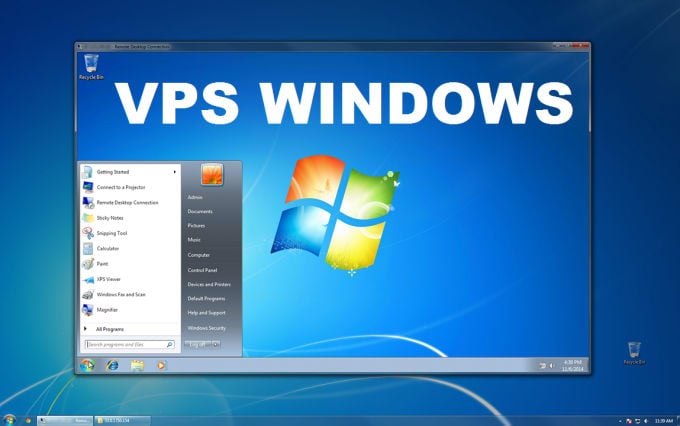680x426 pixels.
Task: Click the search magnifier in Start menu
Action: 170,344
